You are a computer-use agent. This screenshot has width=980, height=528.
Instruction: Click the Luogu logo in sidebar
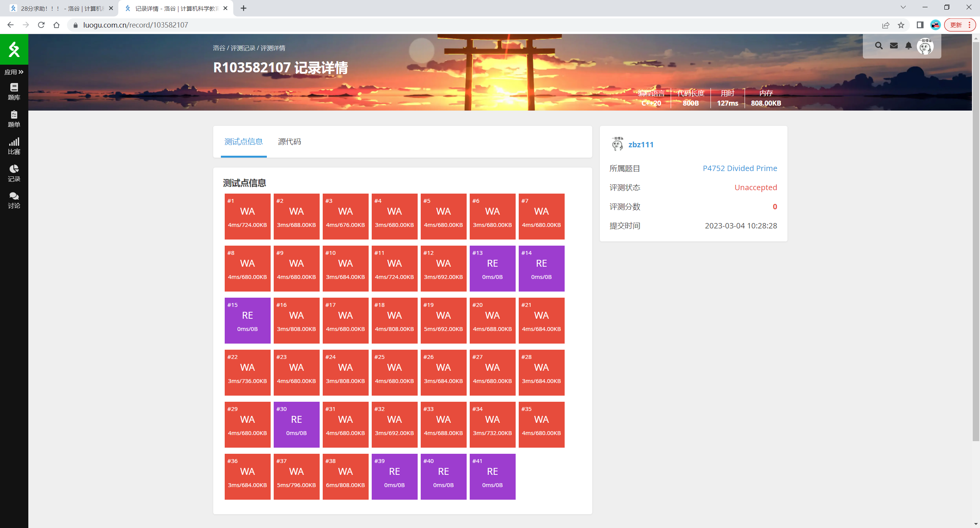[x=14, y=49]
